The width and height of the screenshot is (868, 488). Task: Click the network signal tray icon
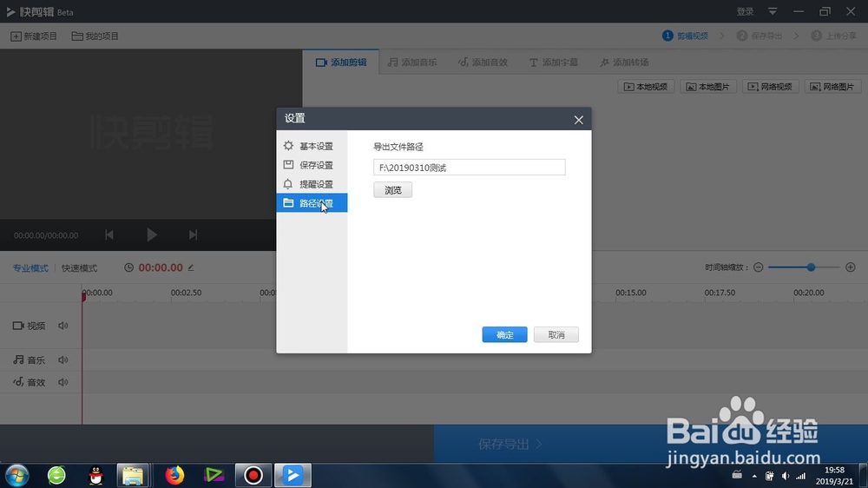800,476
